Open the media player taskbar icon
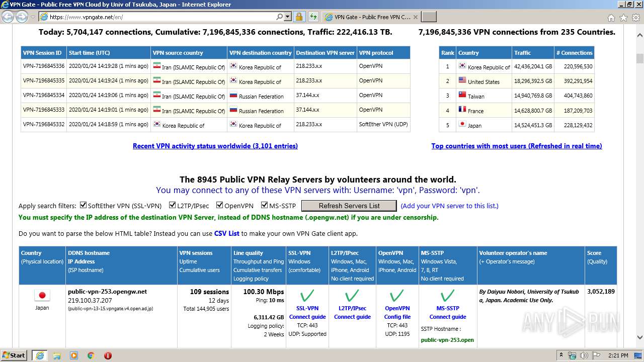Viewport: 644px width, 362px height. pyautogui.click(x=74, y=355)
